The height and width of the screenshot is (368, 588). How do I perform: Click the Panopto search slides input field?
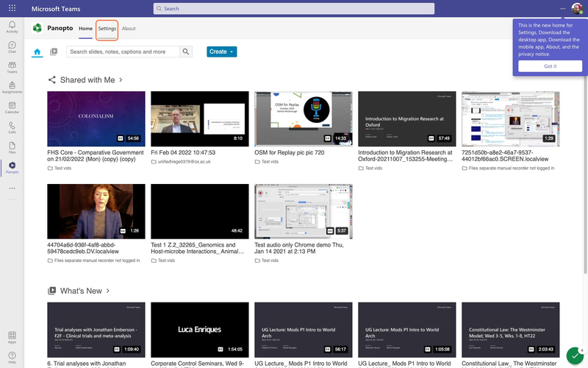click(123, 52)
